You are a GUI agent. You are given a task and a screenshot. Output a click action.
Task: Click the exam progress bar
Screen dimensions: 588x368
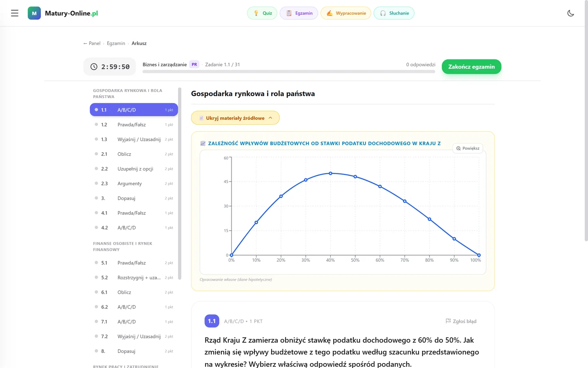(x=289, y=72)
